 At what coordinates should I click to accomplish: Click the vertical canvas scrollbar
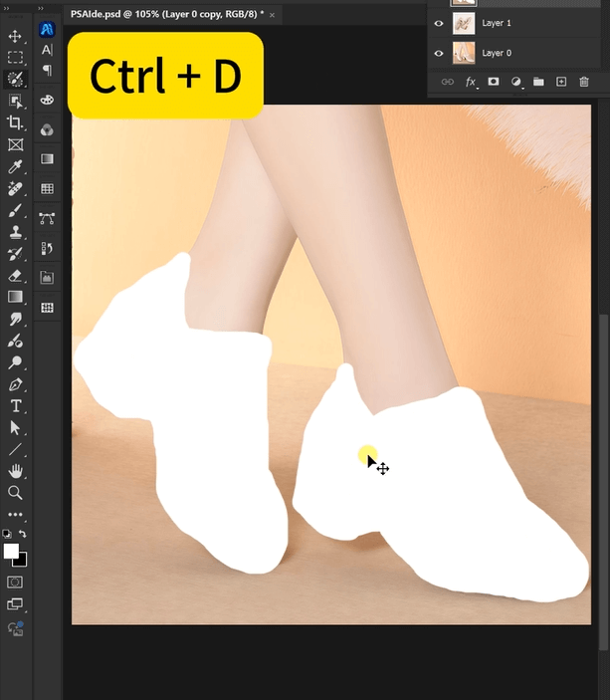[604, 482]
